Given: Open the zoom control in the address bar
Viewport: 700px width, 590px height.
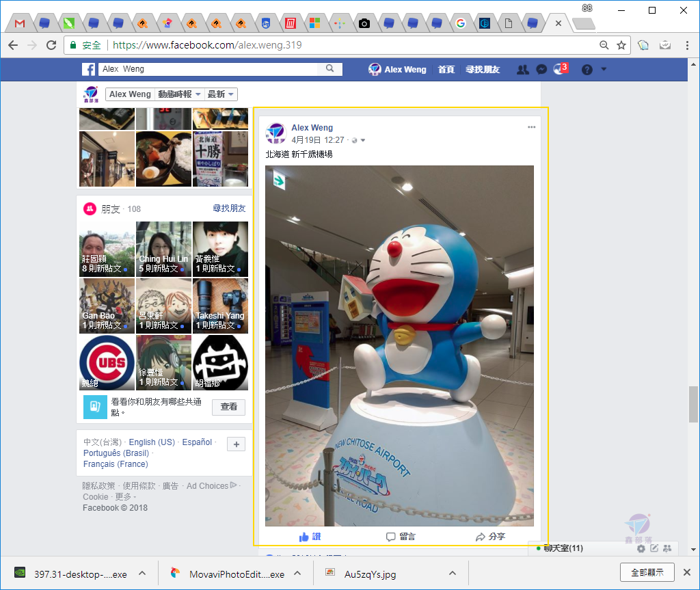Looking at the screenshot, I should pyautogui.click(x=604, y=45).
